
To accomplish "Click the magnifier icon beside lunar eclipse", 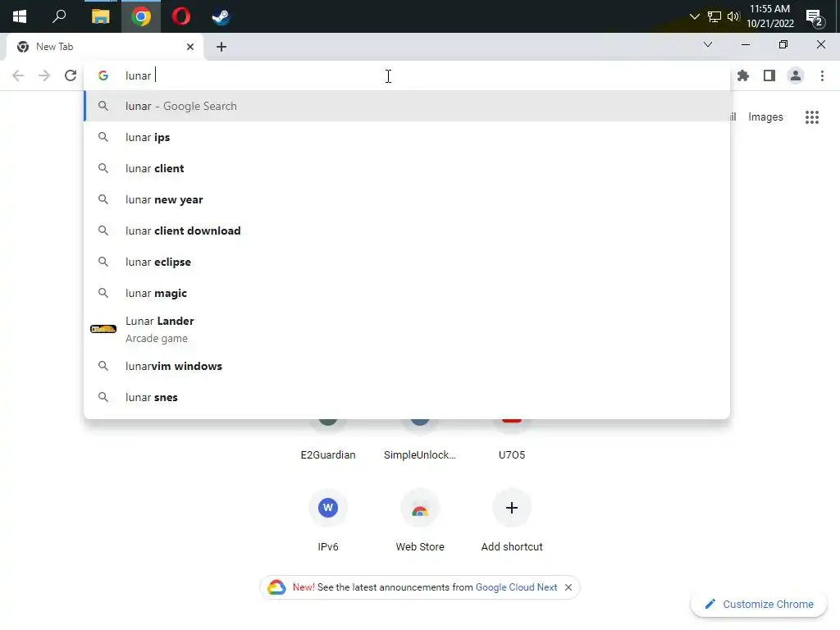I will (x=103, y=262).
